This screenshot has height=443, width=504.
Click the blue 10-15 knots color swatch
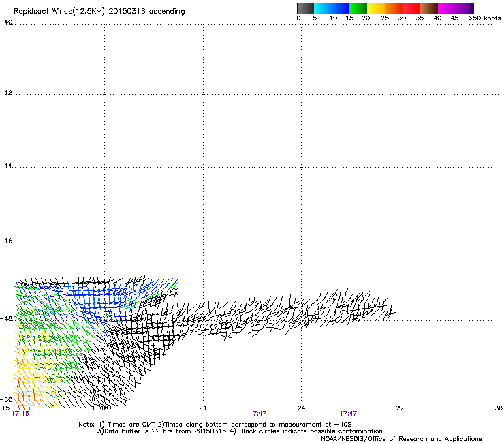coord(341,8)
